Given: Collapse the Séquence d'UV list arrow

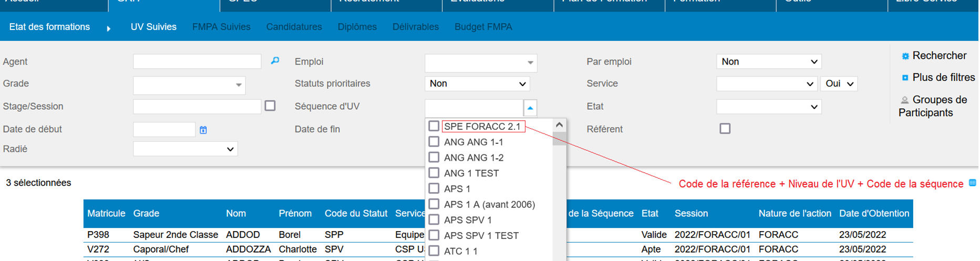Looking at the screenshot, I should point(530,108).
